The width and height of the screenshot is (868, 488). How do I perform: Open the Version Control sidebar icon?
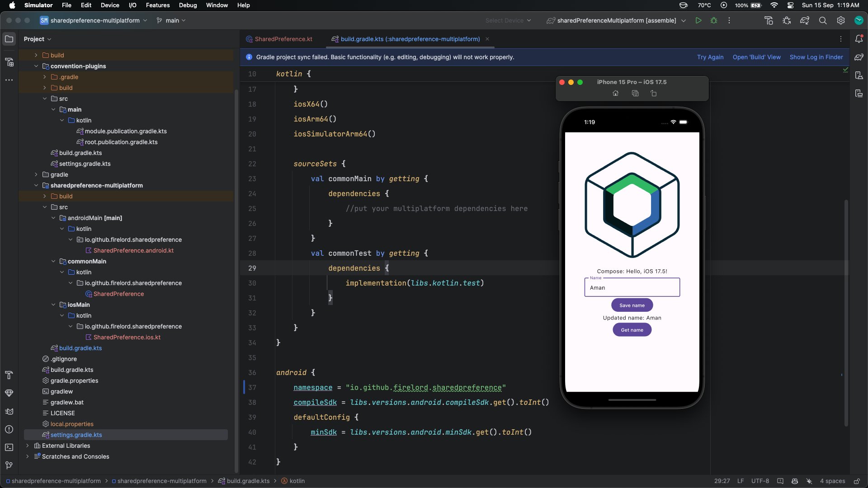[9, 465]
